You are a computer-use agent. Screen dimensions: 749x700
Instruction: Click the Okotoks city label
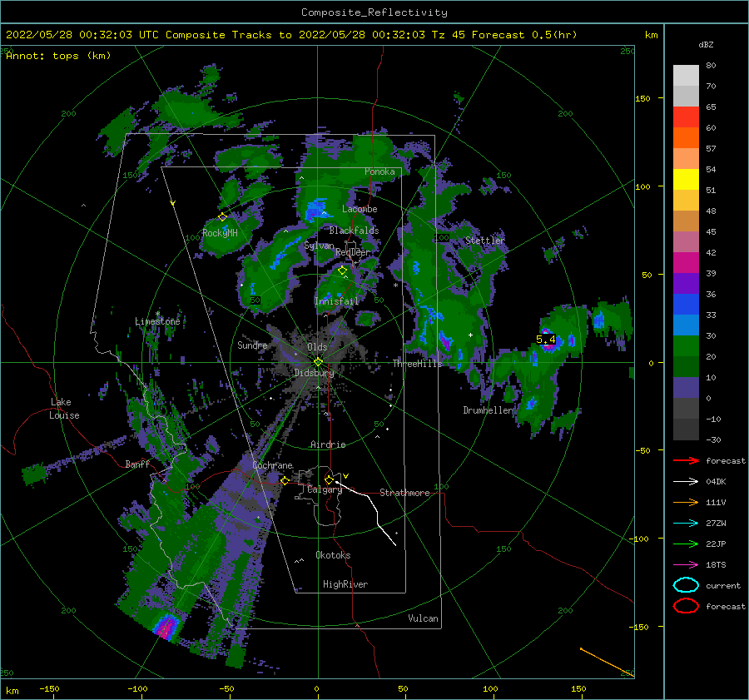pos(333,555)
